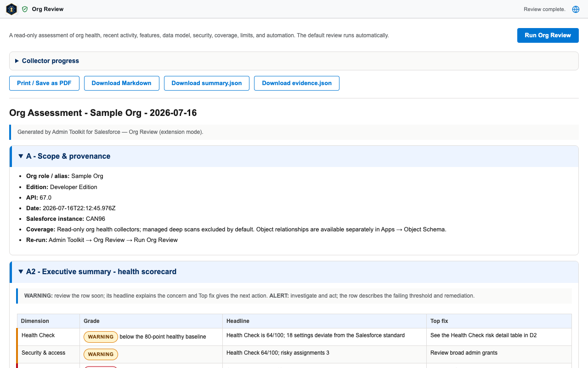Click the See the Health Check risk detail cell
The width and height of the screenshot is (588, 368).
pyautogui.click(x=499, y=336)
